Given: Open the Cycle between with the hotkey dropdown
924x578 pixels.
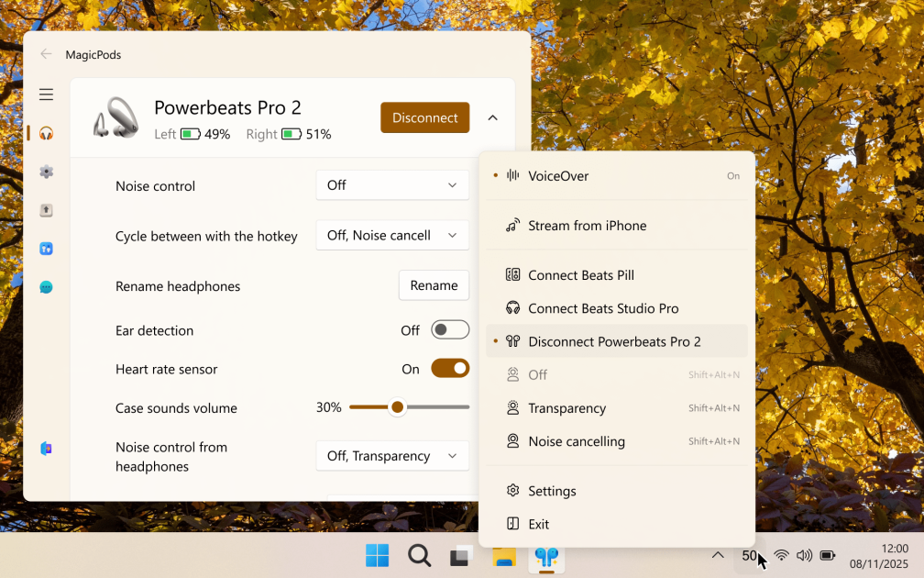Looking at the screenshot, I should coord(392,235).
